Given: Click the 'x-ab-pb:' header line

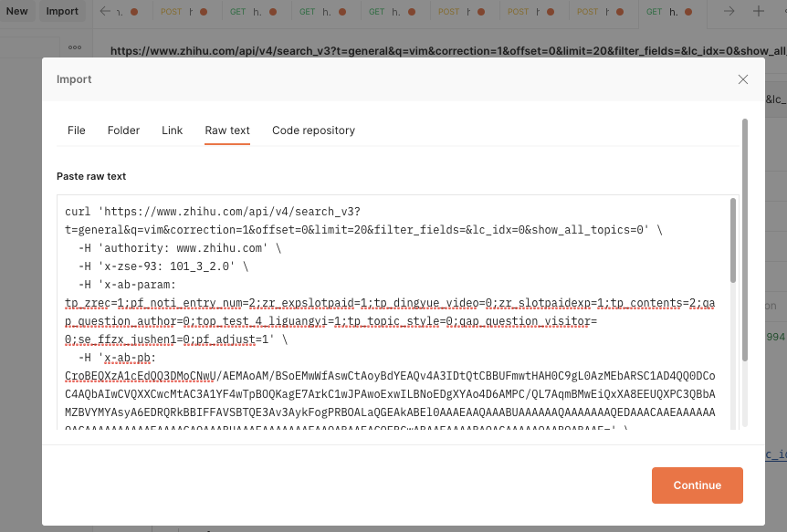Looking at the screenshot, I should (117, 358).
